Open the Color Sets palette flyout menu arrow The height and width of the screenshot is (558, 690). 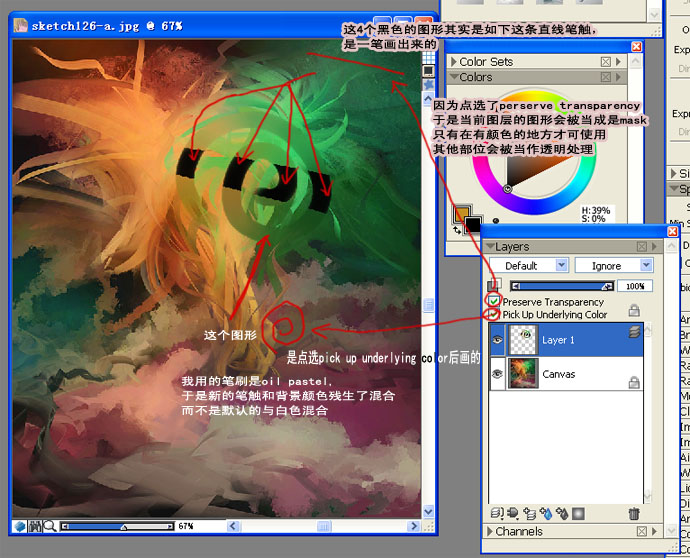618,62
